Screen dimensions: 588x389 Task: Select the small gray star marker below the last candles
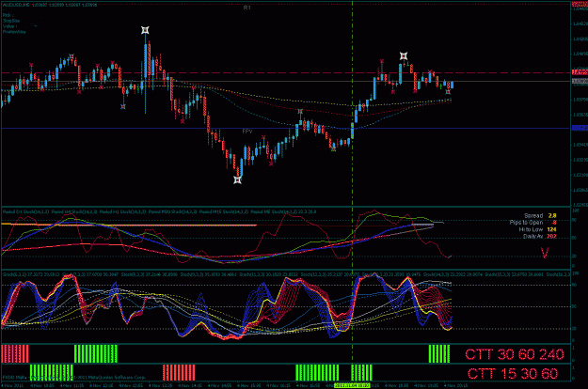point(448,92)
